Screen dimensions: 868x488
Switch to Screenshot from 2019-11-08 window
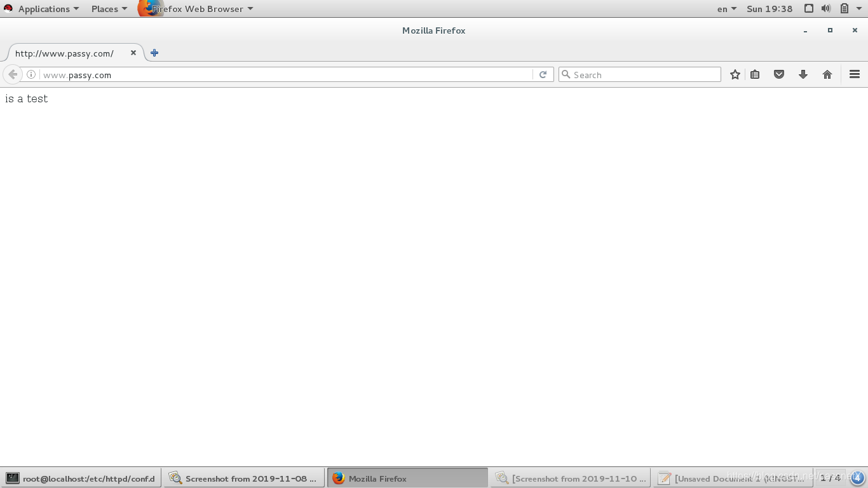244,478
